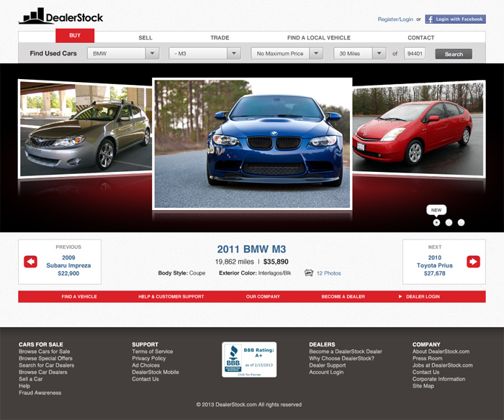Open Fraud Awareness footer link
The image size is (504, 420).
(40, 393)
